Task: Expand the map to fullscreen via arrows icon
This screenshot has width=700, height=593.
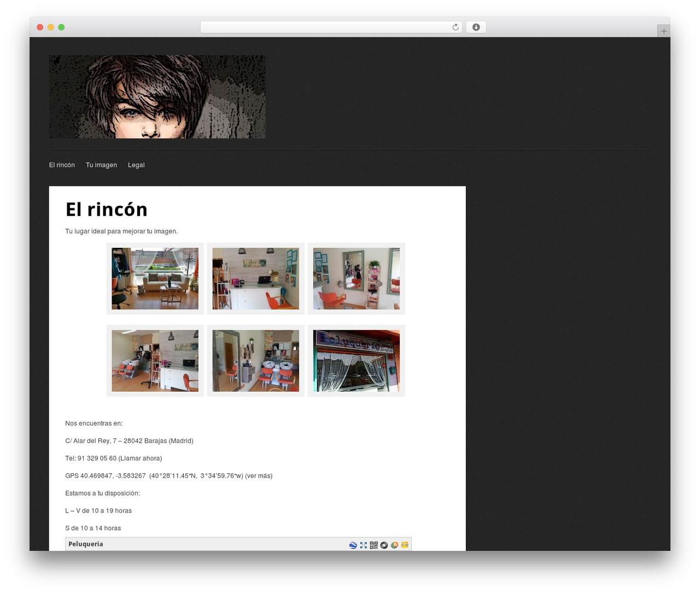Action: coord(364,545)
